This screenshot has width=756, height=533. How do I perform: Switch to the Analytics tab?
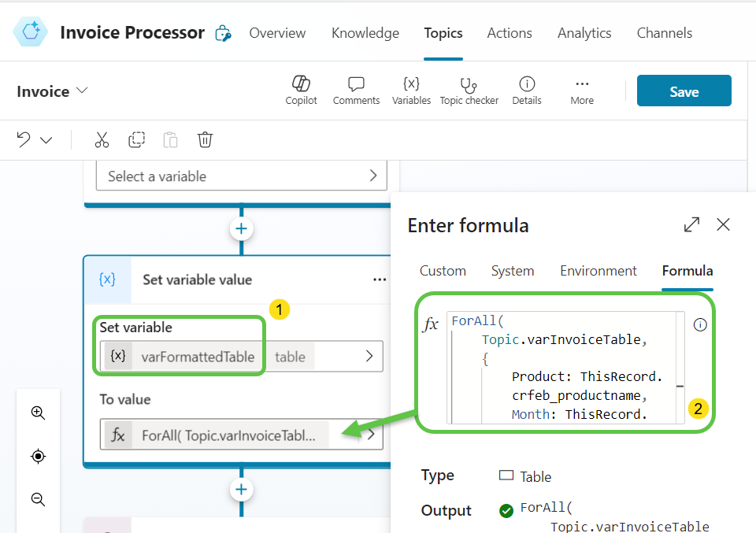584,33
